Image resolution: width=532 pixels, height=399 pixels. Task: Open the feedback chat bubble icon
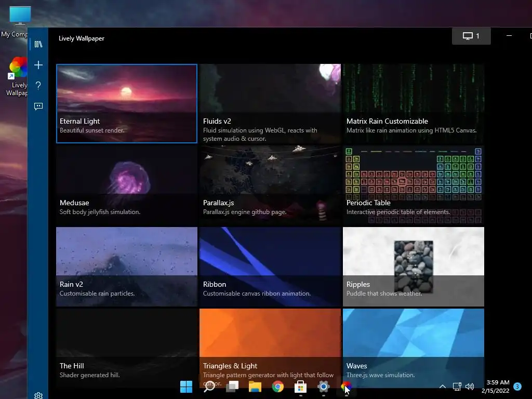pos(38,107)
